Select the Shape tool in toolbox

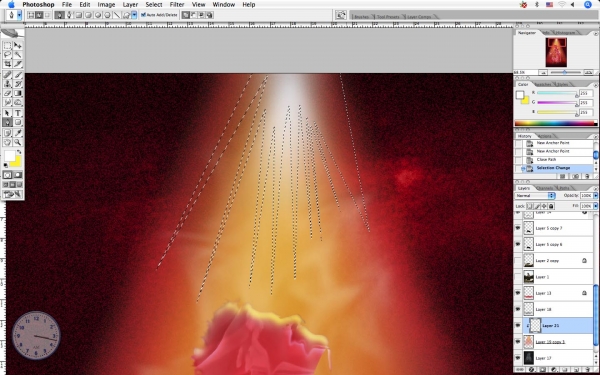18,122
